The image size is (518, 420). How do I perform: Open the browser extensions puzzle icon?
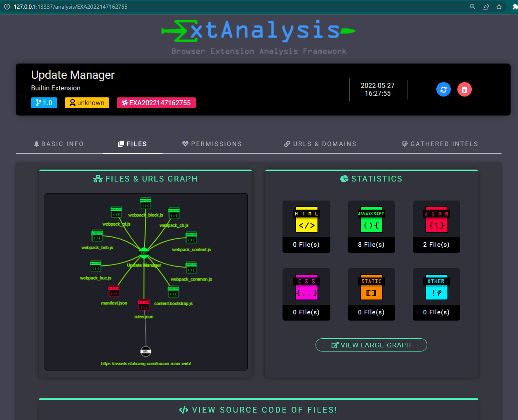(515, 7)
